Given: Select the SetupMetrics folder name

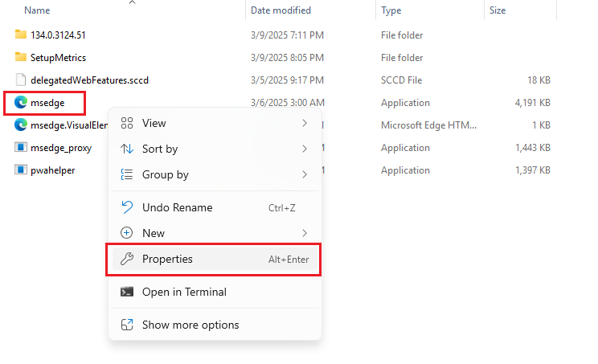Looking at the screenshot, I should coord(59,58).
